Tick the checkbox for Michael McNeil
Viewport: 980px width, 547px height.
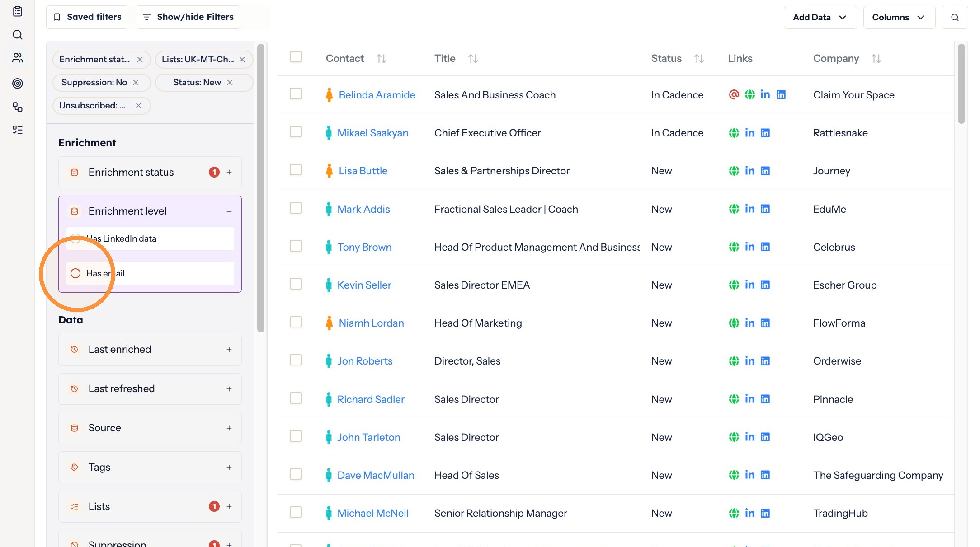click(296, 512)
